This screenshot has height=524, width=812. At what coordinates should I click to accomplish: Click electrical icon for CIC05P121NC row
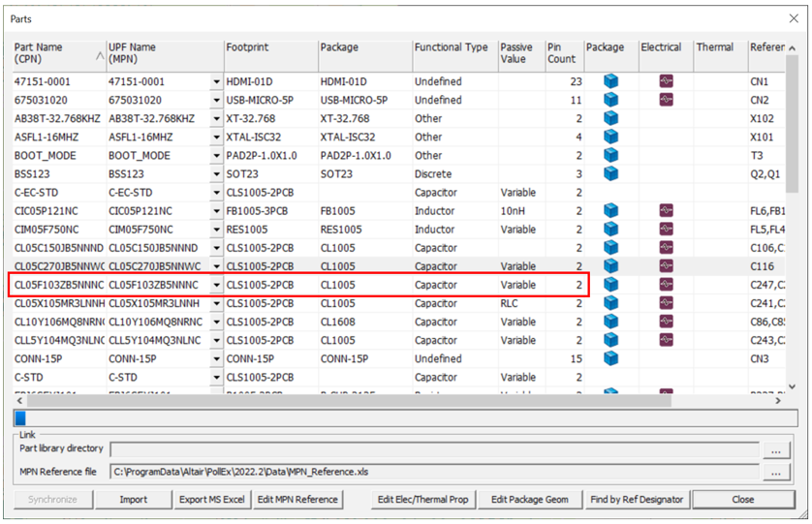pyautogui.click(x=665, y=211)
